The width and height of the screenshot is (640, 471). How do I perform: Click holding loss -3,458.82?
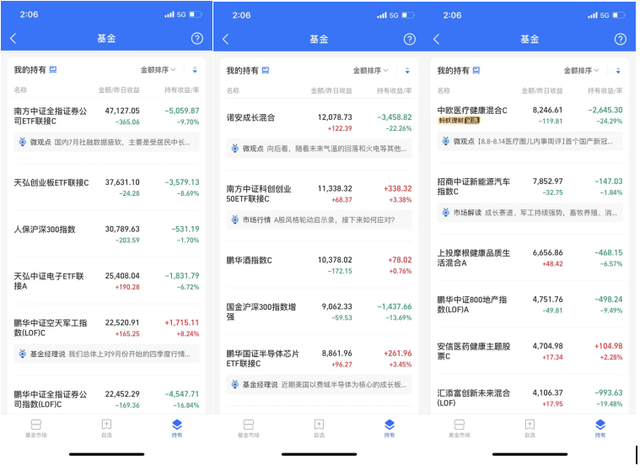coord(394,117)
